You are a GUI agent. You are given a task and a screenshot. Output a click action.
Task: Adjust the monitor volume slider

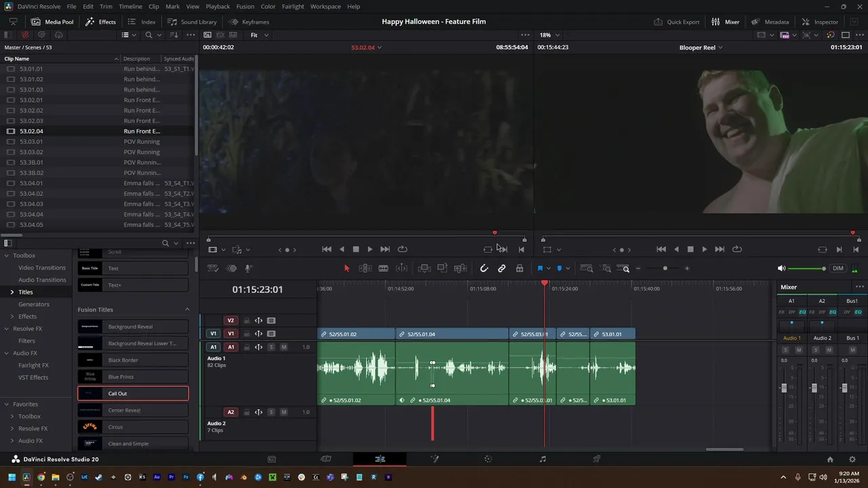click(x=807, y=268)
